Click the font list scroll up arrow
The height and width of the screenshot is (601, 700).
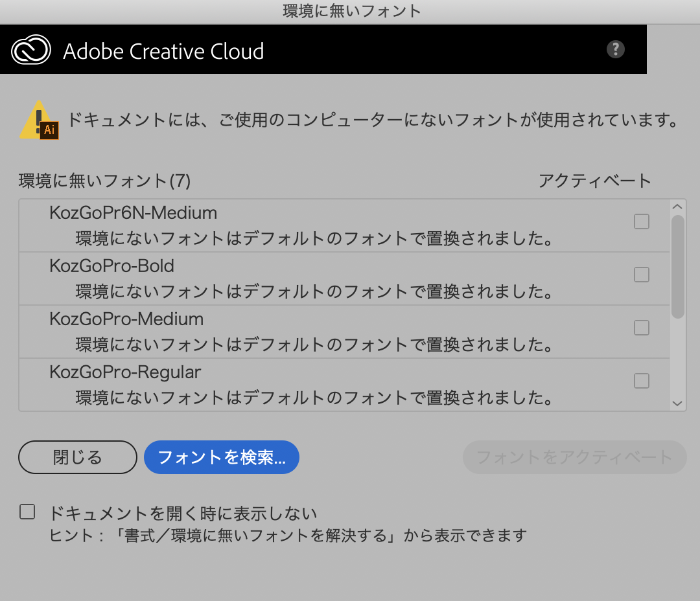point(677,207)
